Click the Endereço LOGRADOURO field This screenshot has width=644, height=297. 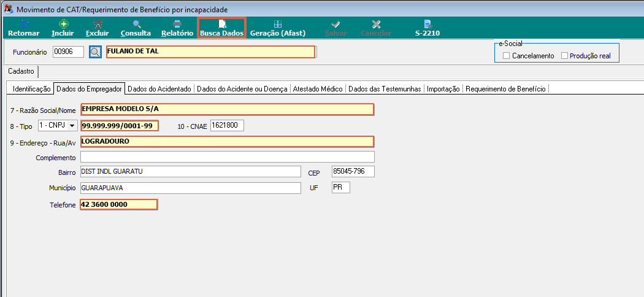(227, 142)
